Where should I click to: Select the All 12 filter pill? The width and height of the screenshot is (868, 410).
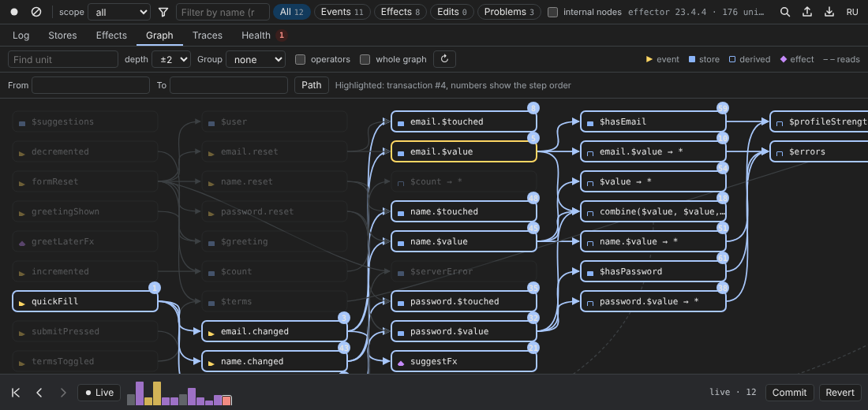tap(292, 12)
